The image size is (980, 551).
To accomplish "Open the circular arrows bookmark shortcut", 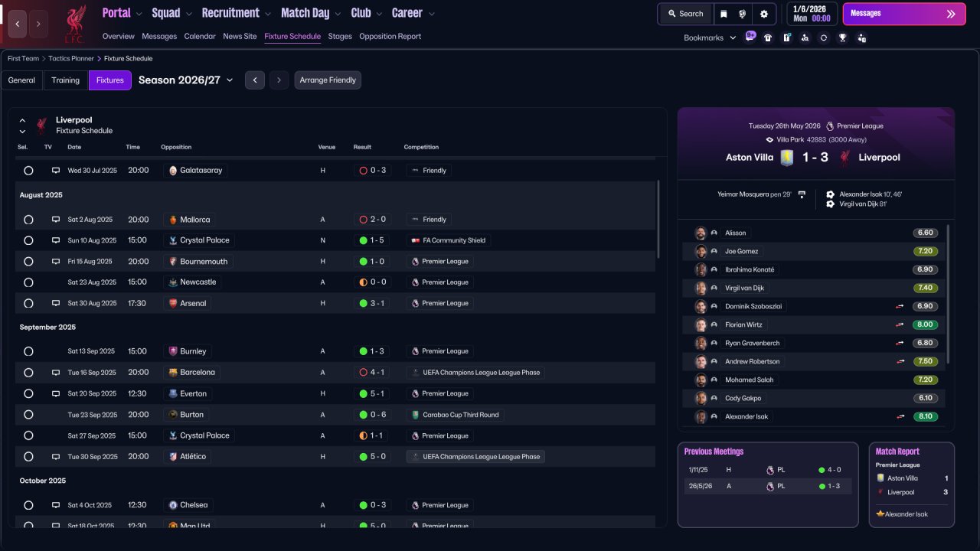I will (824, 37).
